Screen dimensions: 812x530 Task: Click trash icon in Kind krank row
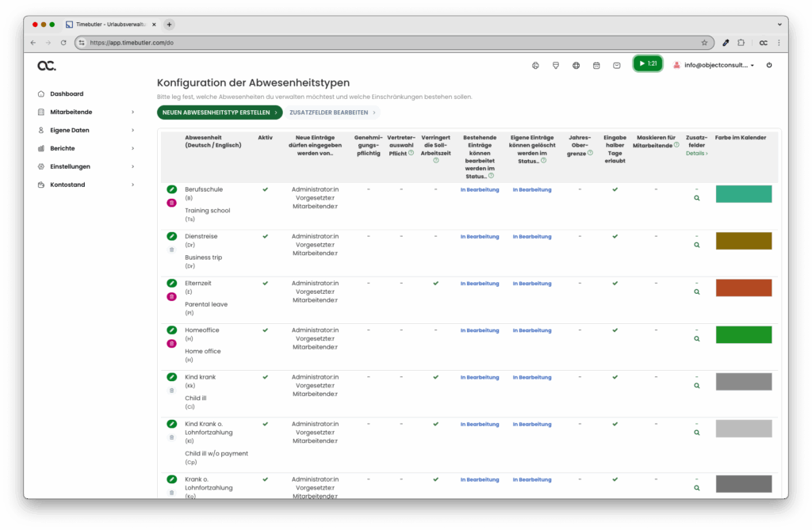pos(171,391)
